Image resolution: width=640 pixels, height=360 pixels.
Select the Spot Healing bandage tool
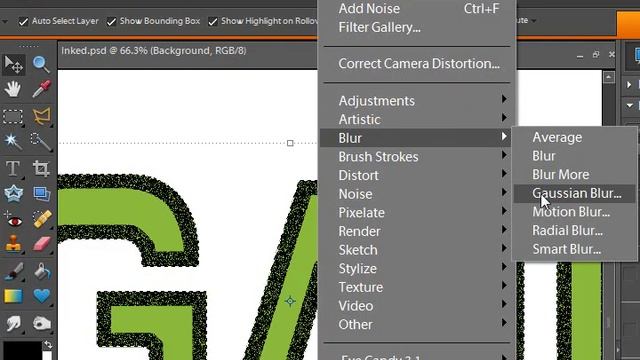(41, 220)
